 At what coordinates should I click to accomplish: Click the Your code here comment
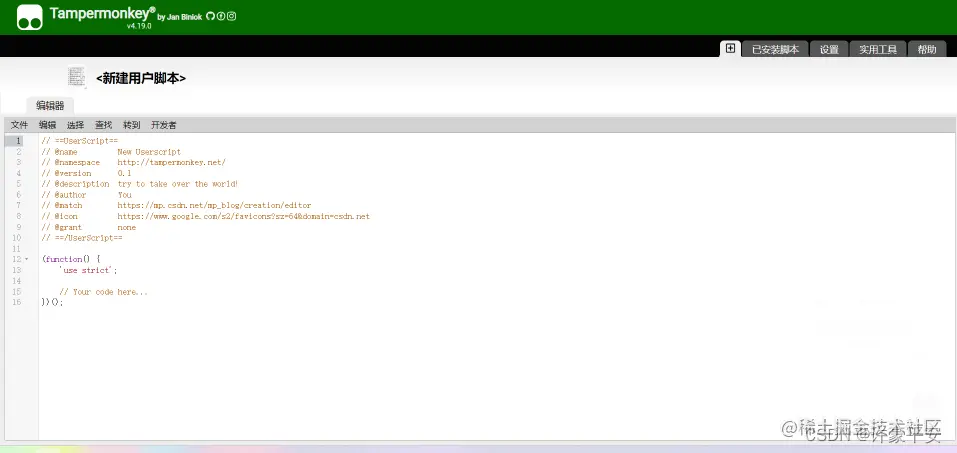[104, 292]
